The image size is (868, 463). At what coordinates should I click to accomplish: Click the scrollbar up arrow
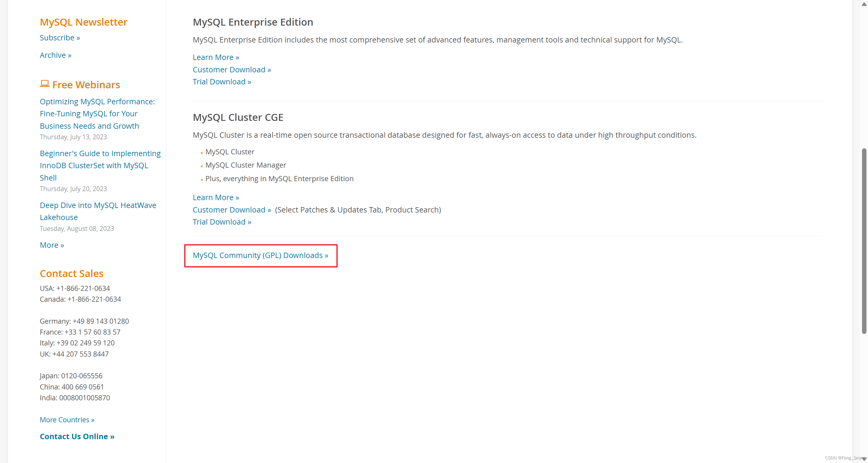click(864, 4)
